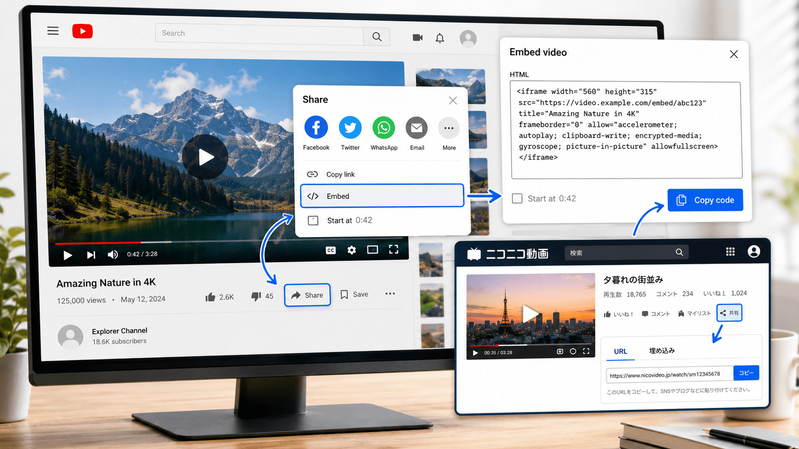This screenshot has height=449, width=799.
Task: Toggle closed captions CC
Action: (x=331, y=250)
